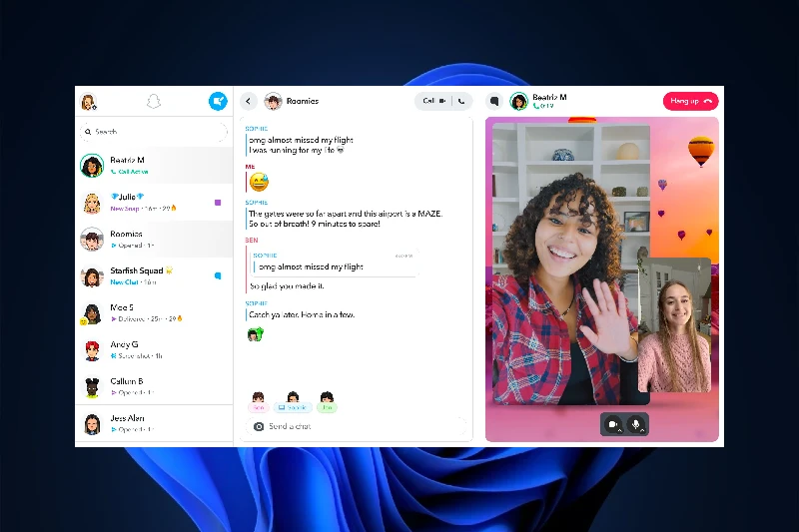Open Callum B conversation

[x=154, y=387]
